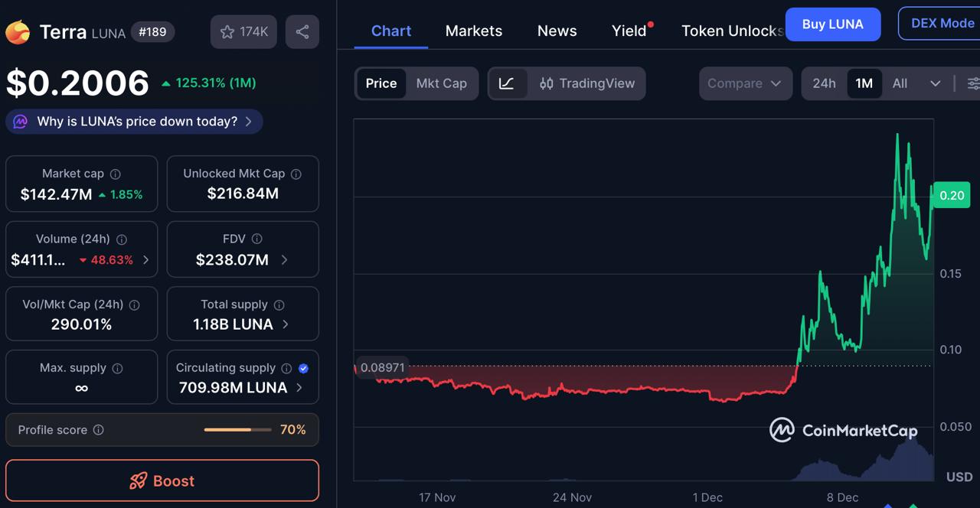The width and height of the screenshot is (980, 508).
Task: Click the Profile score progress bar
Action: (x=237, y=430)
